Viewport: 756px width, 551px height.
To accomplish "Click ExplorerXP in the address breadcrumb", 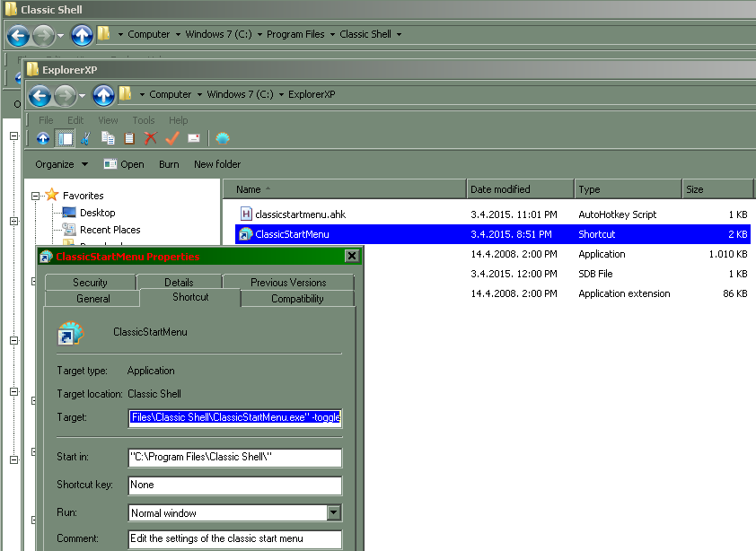I will [x=312, y=94].
